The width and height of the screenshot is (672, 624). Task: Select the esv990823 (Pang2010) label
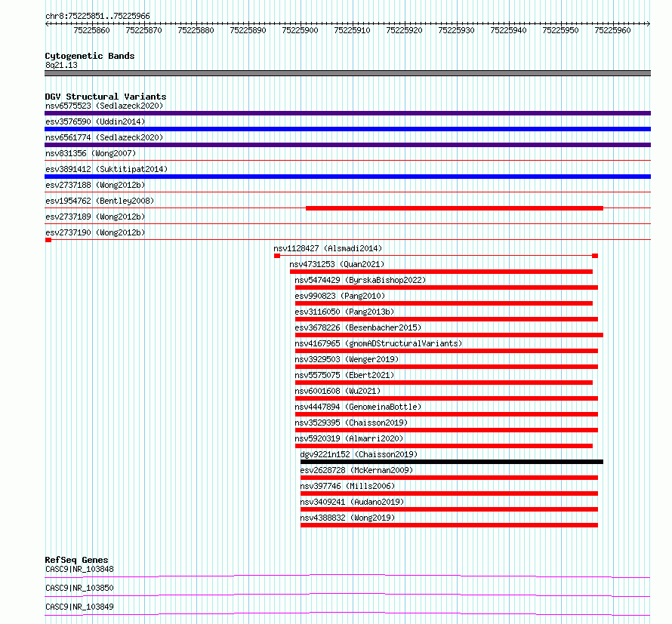pyautogui.click(x=340, y=296)
